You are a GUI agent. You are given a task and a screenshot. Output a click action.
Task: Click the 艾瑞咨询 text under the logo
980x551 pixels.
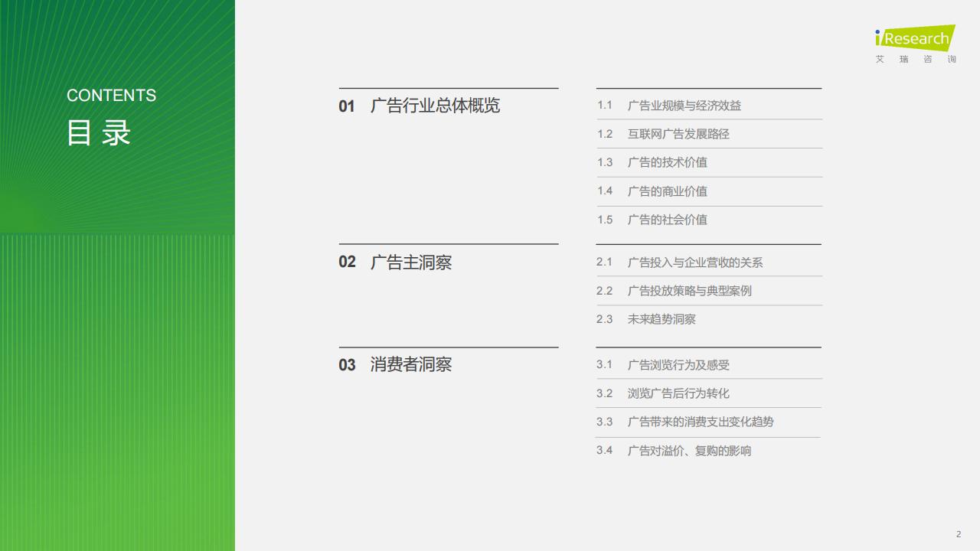(914, 58)
